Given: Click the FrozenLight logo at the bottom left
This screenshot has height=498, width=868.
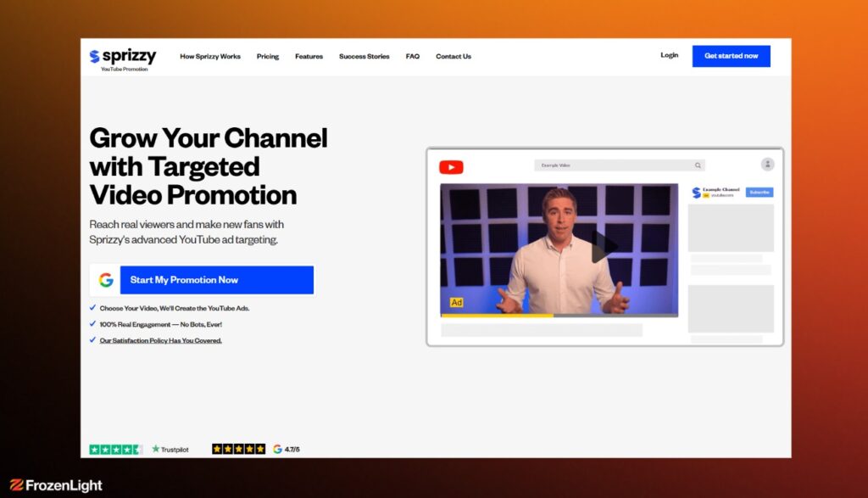Looking at the screenshot, I should click(x=56, y=485).
